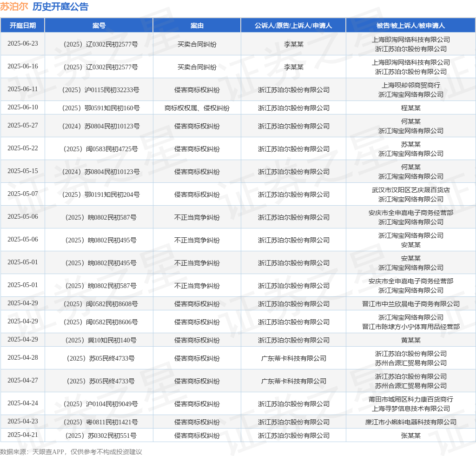
Task: Click case number (2025)沪0104民初9049号
Action: tap(101, 404)
